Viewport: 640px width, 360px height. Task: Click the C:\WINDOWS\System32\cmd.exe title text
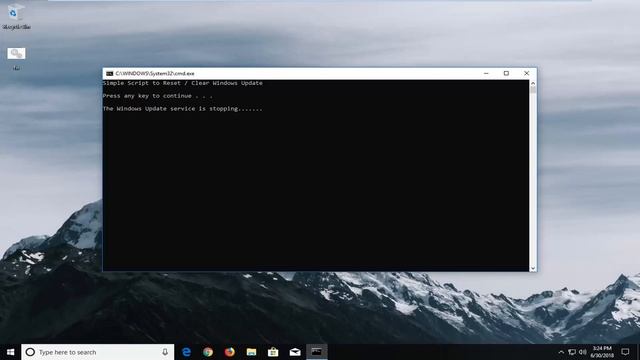click(155, 73)
